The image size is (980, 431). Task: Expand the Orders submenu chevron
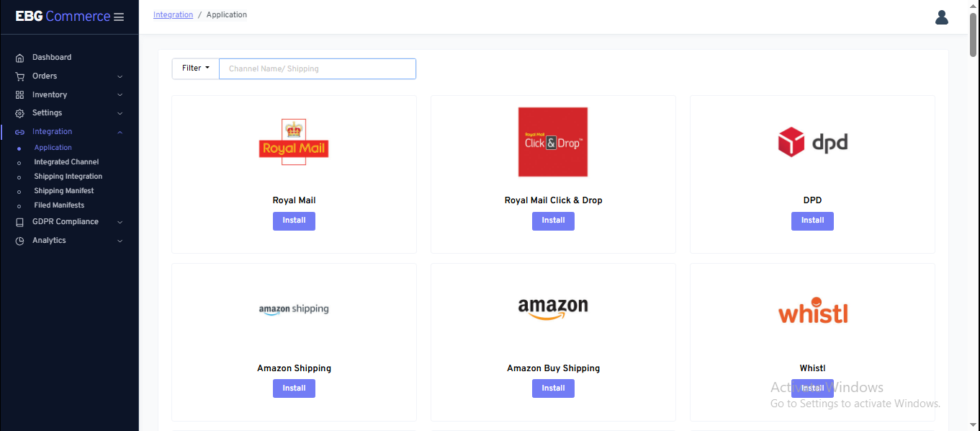[x=120, y=76]
